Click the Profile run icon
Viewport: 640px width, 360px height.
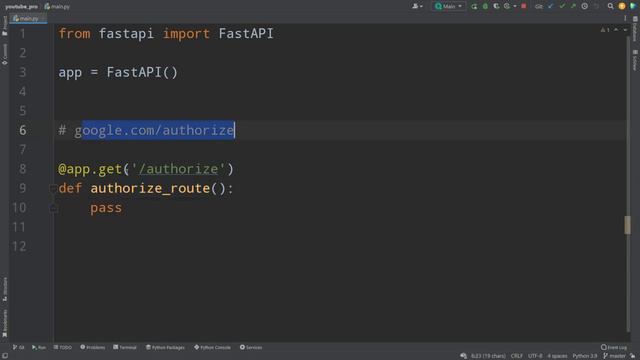click(x=507, y=6)
